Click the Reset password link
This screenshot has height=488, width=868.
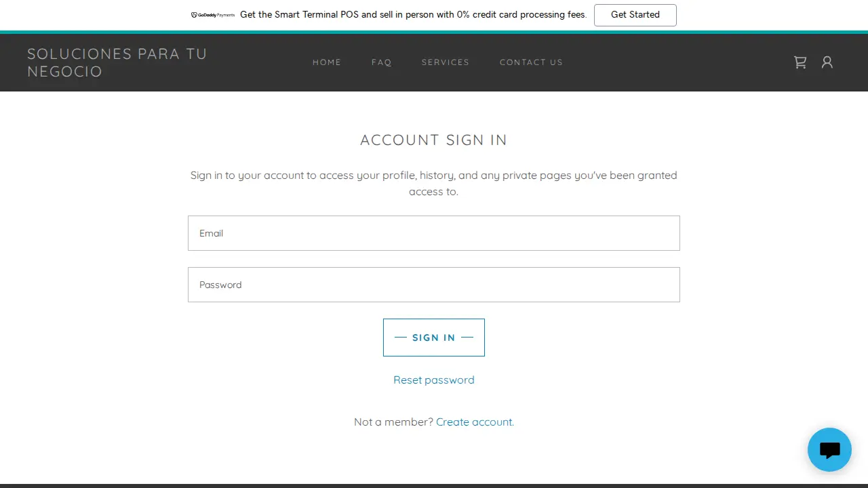pyautogui.click(x=434, y=380)
